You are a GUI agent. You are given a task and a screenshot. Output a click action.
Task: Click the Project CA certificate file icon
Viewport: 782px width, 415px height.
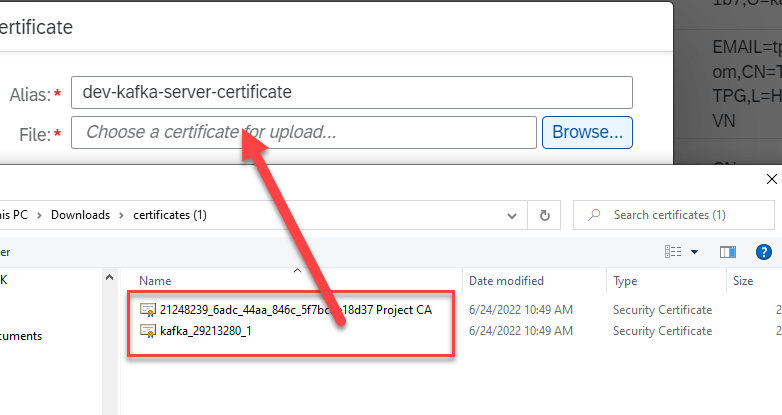tap(148, 310)
